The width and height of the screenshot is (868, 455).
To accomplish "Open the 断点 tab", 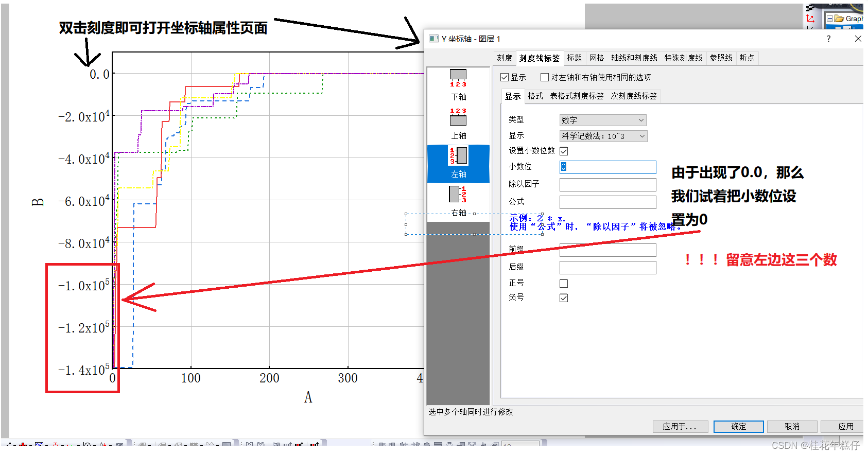I will tap(747, 58).
